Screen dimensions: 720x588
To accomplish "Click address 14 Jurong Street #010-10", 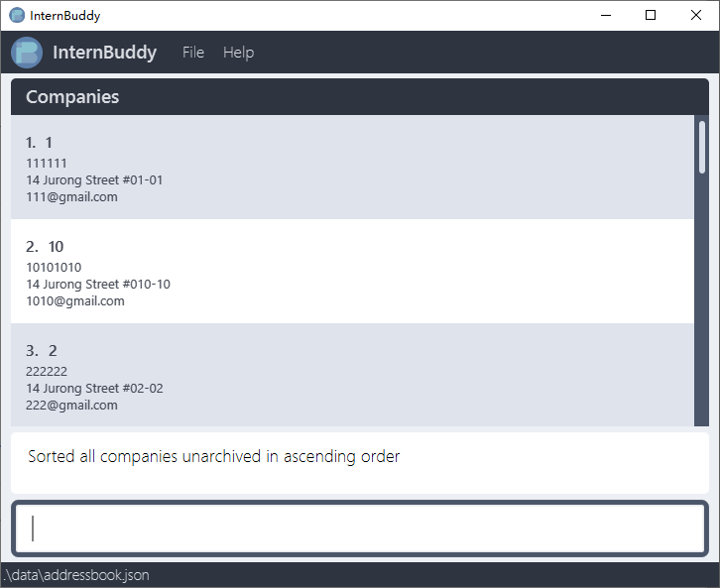I will click(98, 285).
